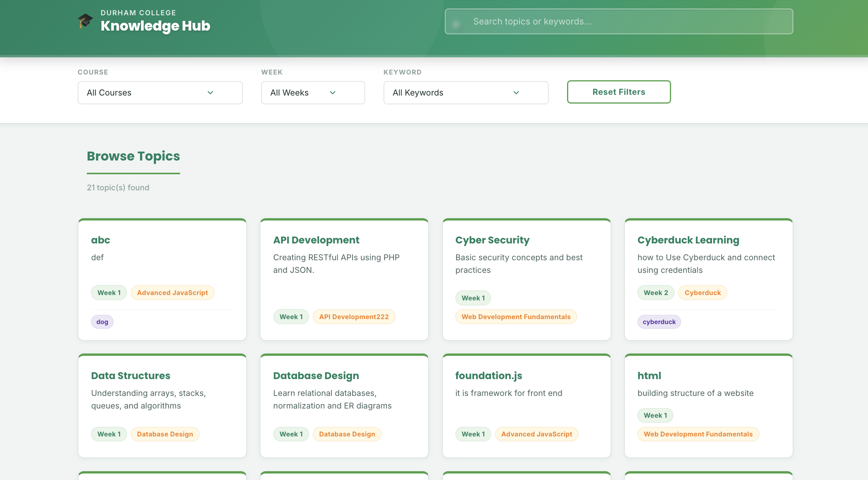Screen dimensions: 868x480
Task: Click Advanced JavaScript tag on abc card
Action: click(172, 293)
